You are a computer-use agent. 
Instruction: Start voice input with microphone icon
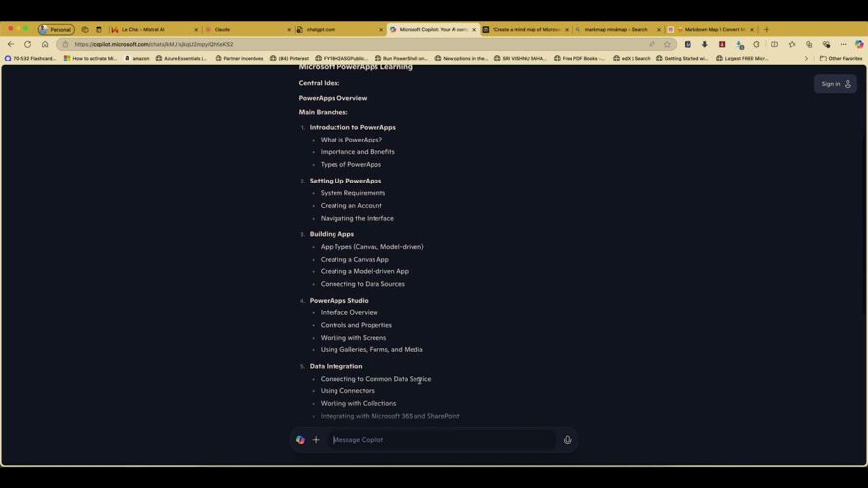567,440
